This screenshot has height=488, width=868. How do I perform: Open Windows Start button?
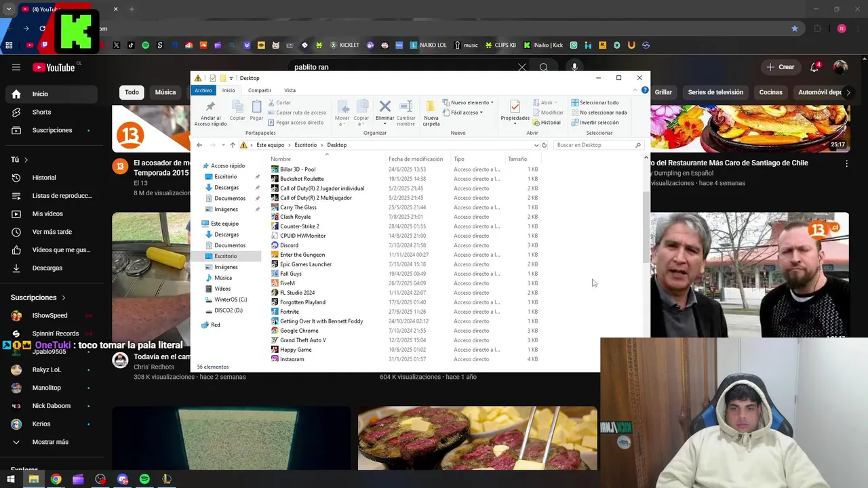[x=11, y=479]
